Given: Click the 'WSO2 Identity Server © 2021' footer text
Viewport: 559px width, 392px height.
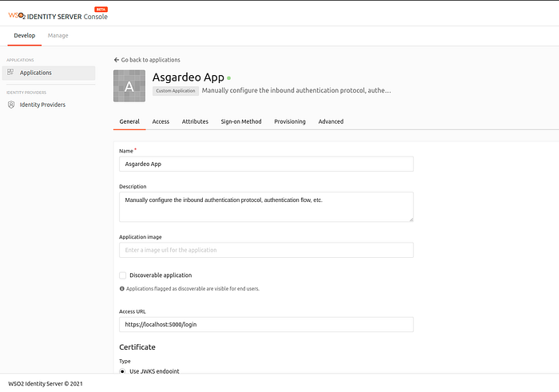Looking at the screenshot, I should (46, 384).
